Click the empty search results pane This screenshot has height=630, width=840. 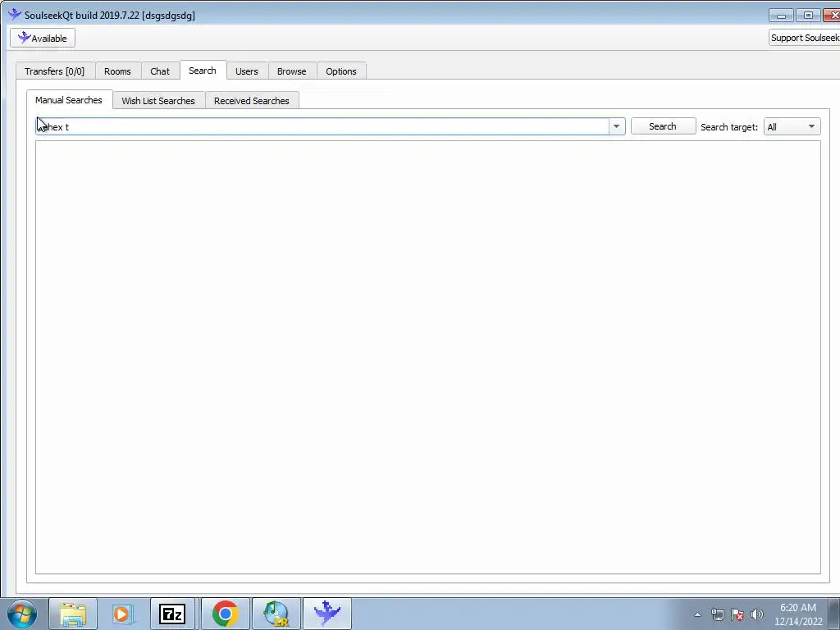(428, 358)
